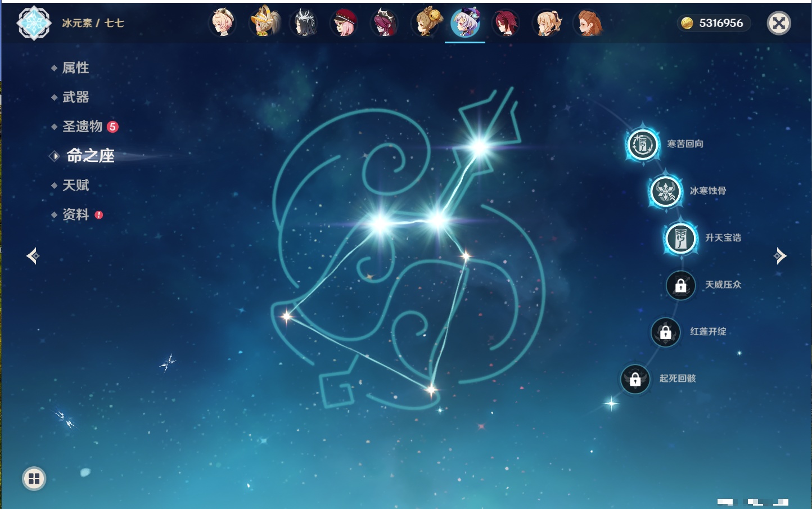This screenshot has height=509, width=812.
Task: Close the character screen
Action: [779, 23]
